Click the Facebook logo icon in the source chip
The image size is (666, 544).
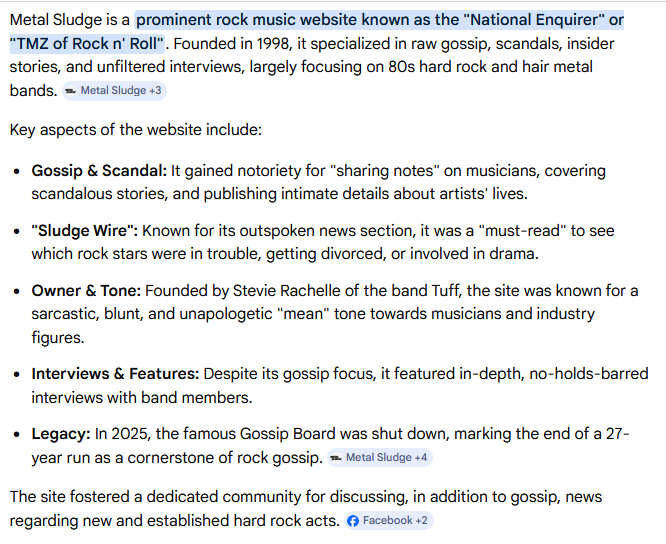[353, 521]
